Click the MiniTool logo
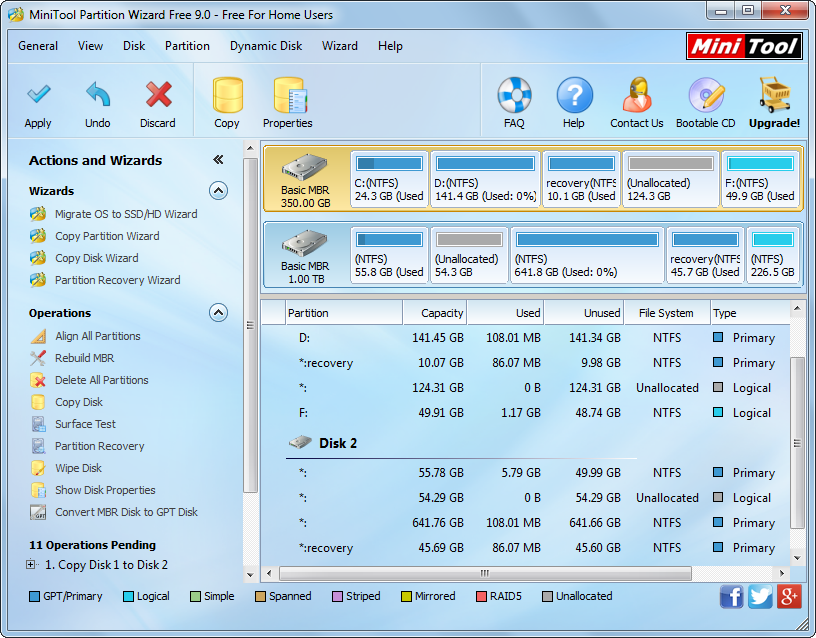 tap(744, 46)
